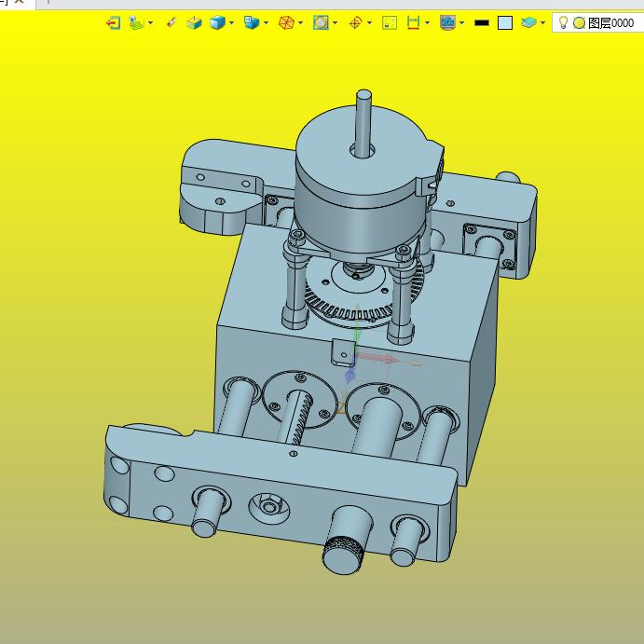Screen dimensions: 644x644
Task: Toggle the layer light bulb visibility
Action: coord(564,22)
